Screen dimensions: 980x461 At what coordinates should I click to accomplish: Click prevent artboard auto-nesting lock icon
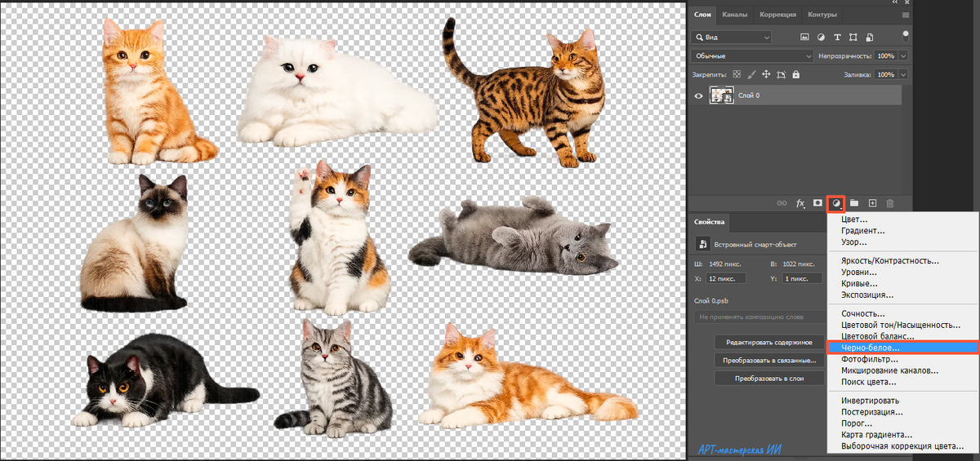(x=782, y=74)
